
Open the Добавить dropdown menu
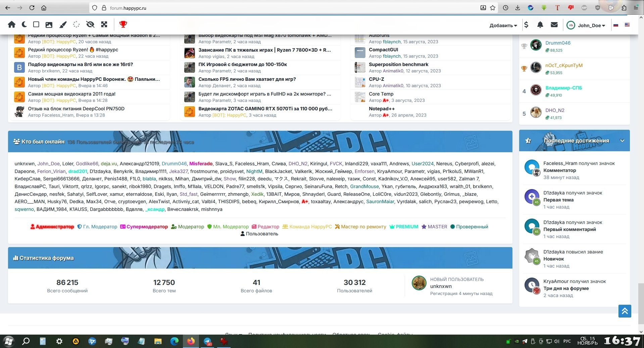[503, 25]
